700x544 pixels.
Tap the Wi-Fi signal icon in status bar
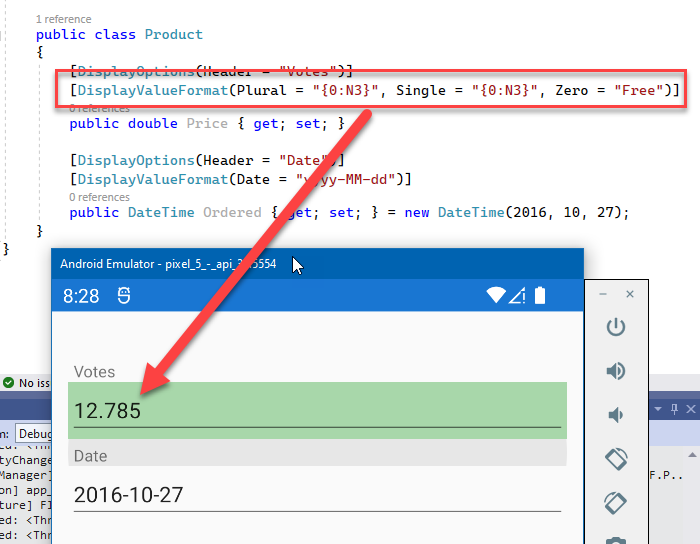(496, 295)
